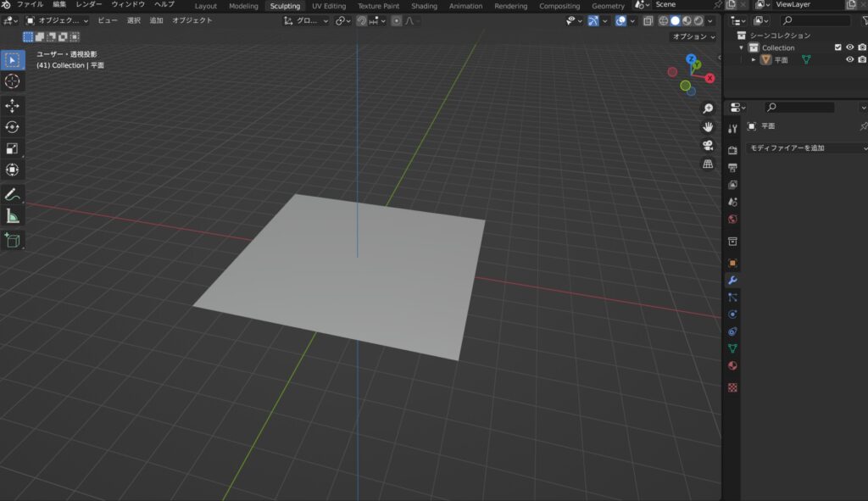Viewport: 868px width, 501px height.
Task: Select the Rotate tool
Action: click(x=13, y=127)
